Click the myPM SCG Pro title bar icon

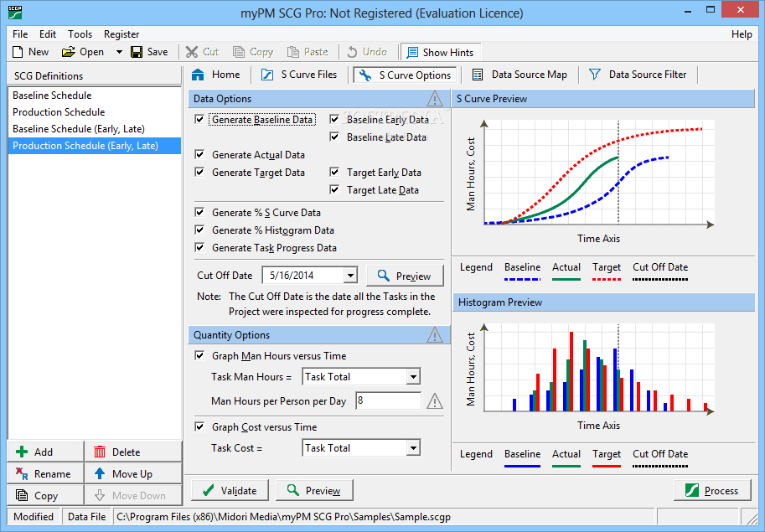pos(15,13)
